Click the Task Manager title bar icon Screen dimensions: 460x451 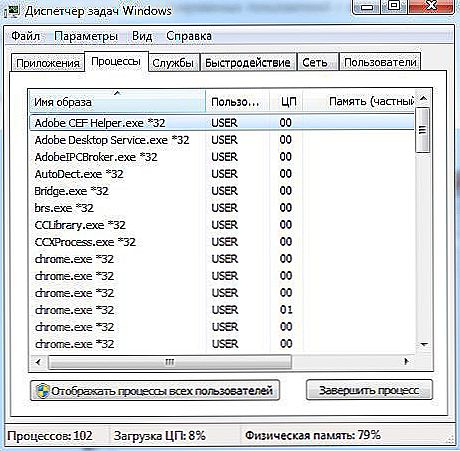(12, 11)
